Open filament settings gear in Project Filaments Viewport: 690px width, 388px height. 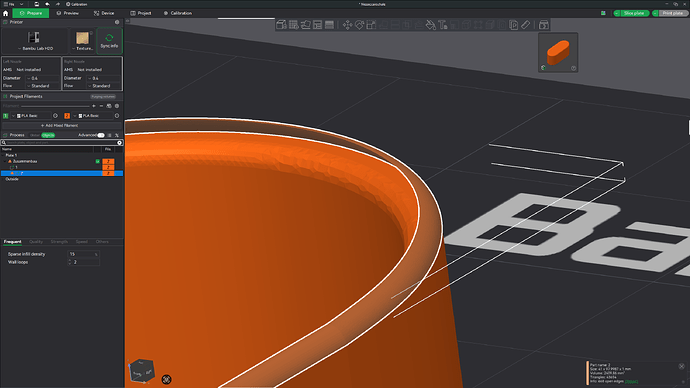(117, 106)
